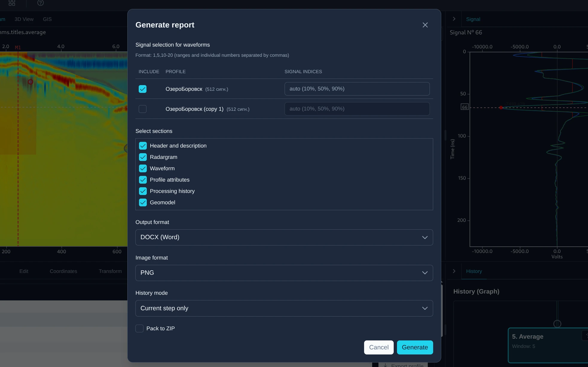Open the app grid menu

click(12, 3)
